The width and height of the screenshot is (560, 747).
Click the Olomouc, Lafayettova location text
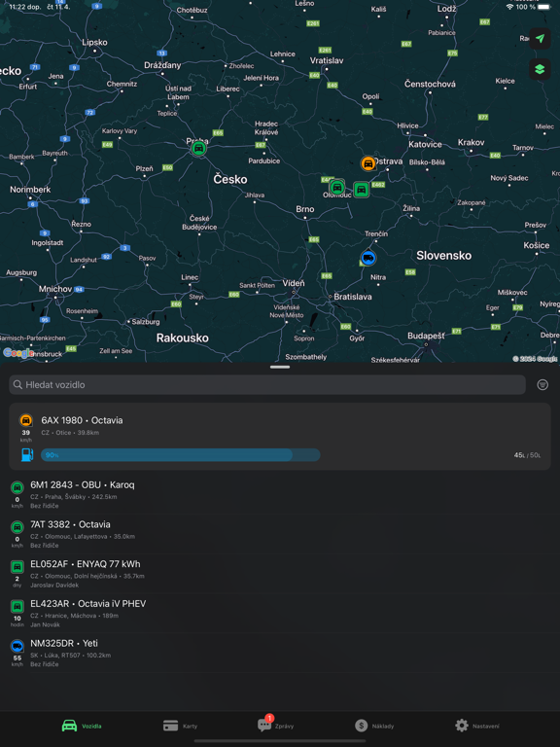pos(76,537)
